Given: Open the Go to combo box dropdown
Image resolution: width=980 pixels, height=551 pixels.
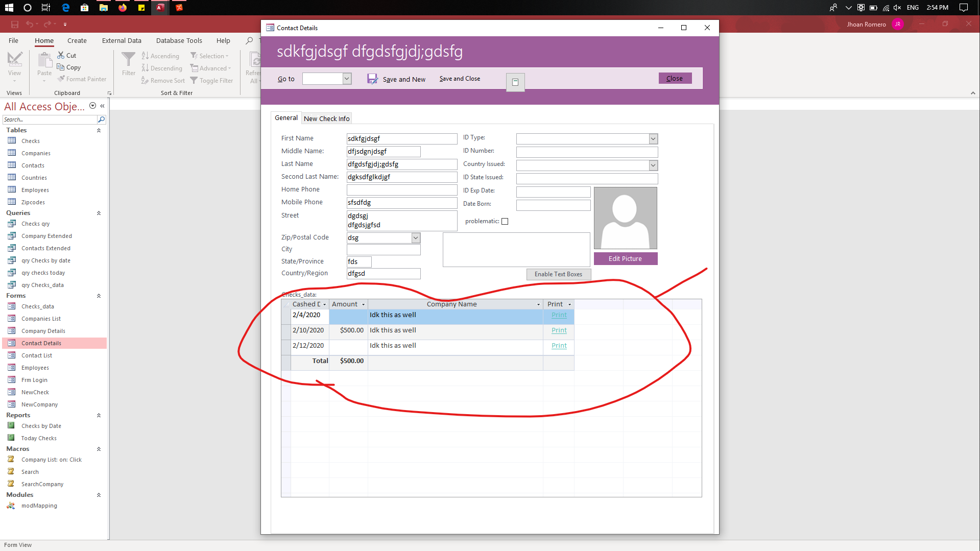Looking at the screenshot, I should (x=347, y=79).
